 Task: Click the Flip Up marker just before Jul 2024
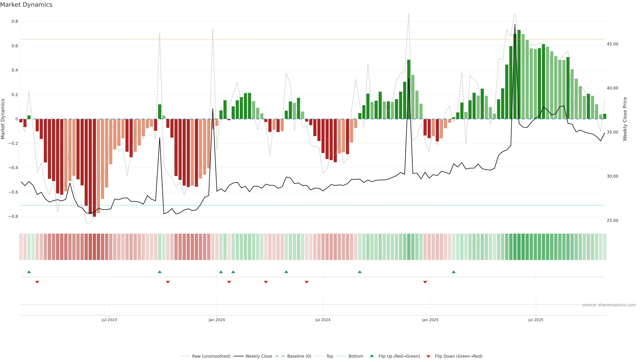(x=286, y=272)
